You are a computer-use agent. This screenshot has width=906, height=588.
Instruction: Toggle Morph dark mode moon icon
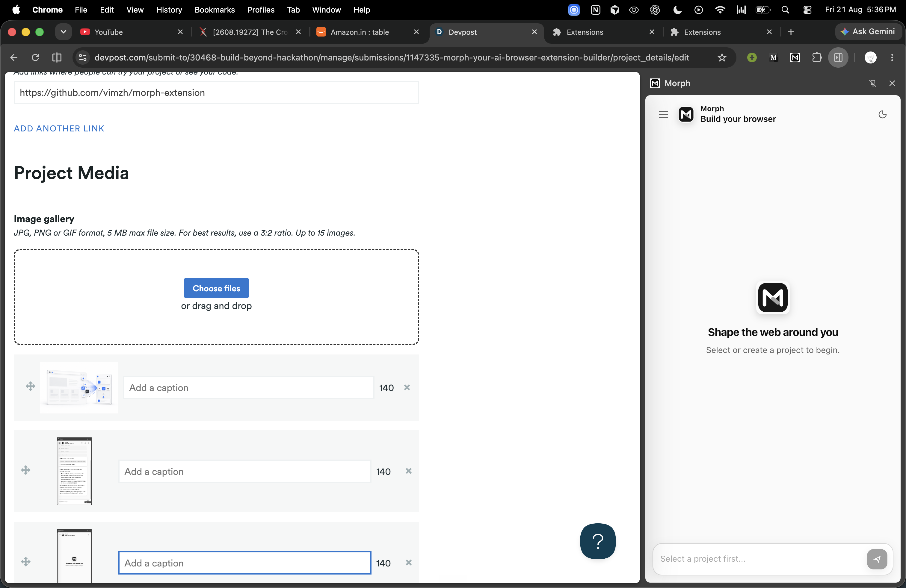[882, 114]
